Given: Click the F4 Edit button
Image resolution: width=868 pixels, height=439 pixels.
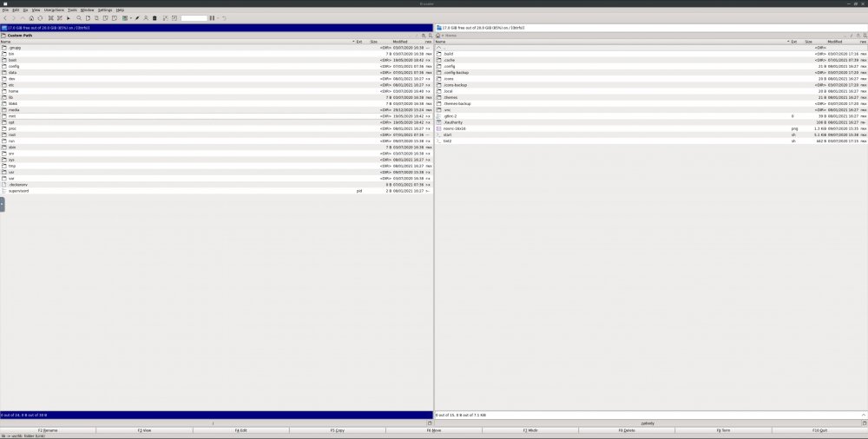Looking at the screenshot, I should coord(240,430).
